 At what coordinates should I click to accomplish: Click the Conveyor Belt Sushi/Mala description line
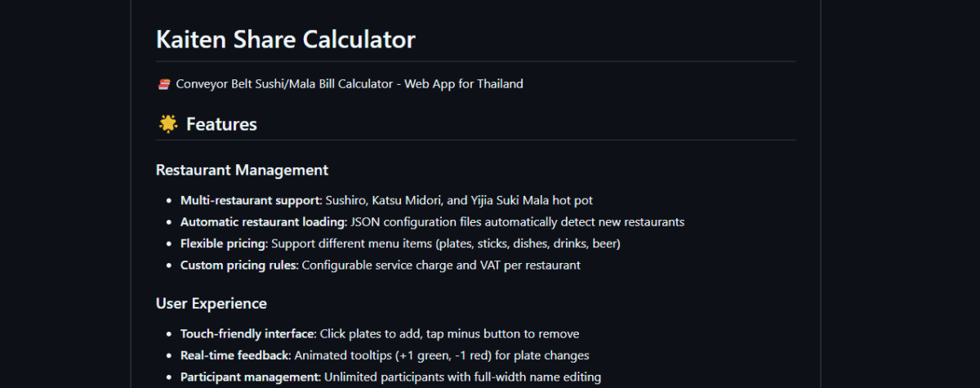tap(350, 84)
